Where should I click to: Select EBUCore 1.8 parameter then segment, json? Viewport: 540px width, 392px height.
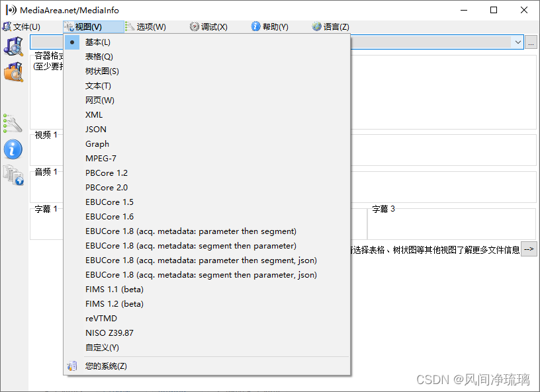[x=206, y=260]
